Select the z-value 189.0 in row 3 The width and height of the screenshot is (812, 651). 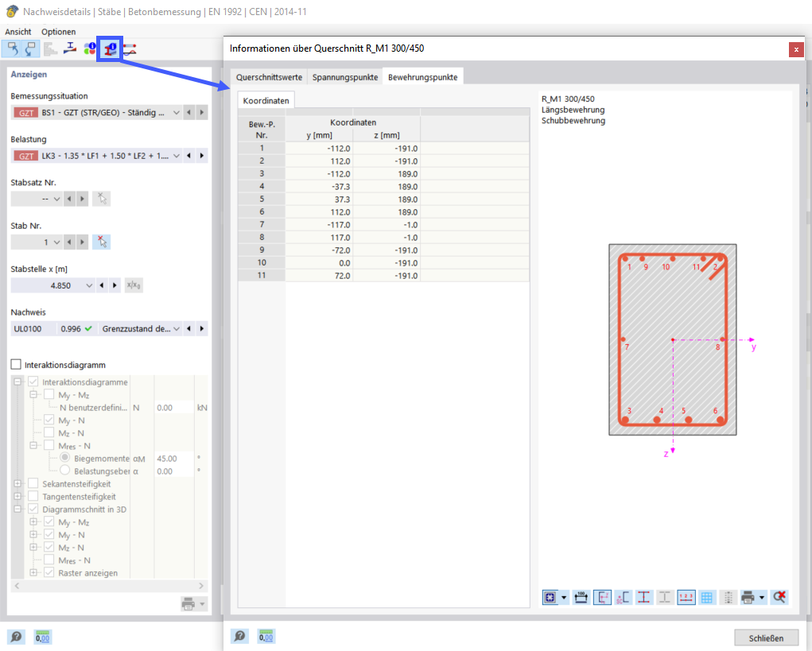click(x=387, y=174)
